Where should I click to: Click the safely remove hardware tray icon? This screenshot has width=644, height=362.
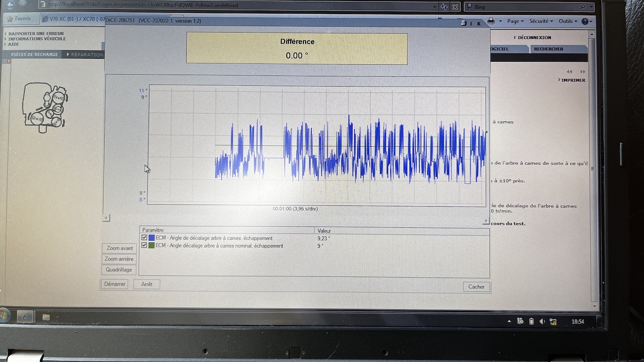point(520,321)
